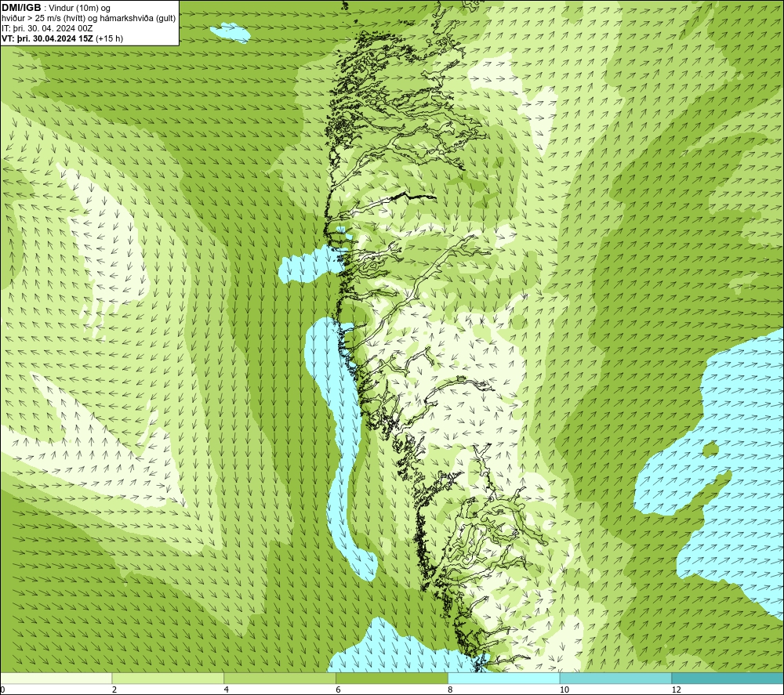Click the scale label 6
Screen dimensions: 784x695
(x=339, y=690)
